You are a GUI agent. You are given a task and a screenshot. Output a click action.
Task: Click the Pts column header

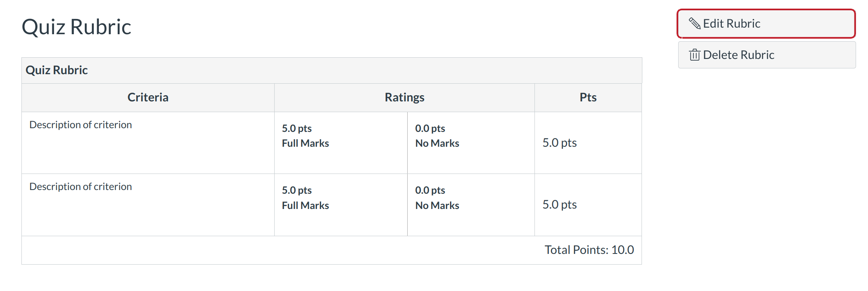coord(588,97)
